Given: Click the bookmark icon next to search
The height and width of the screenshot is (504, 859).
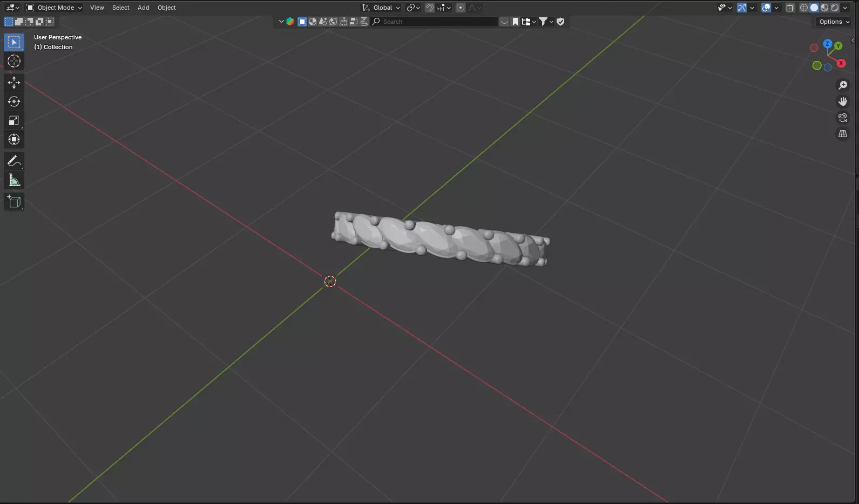Looking at the screenshot, I should (516, 22).
